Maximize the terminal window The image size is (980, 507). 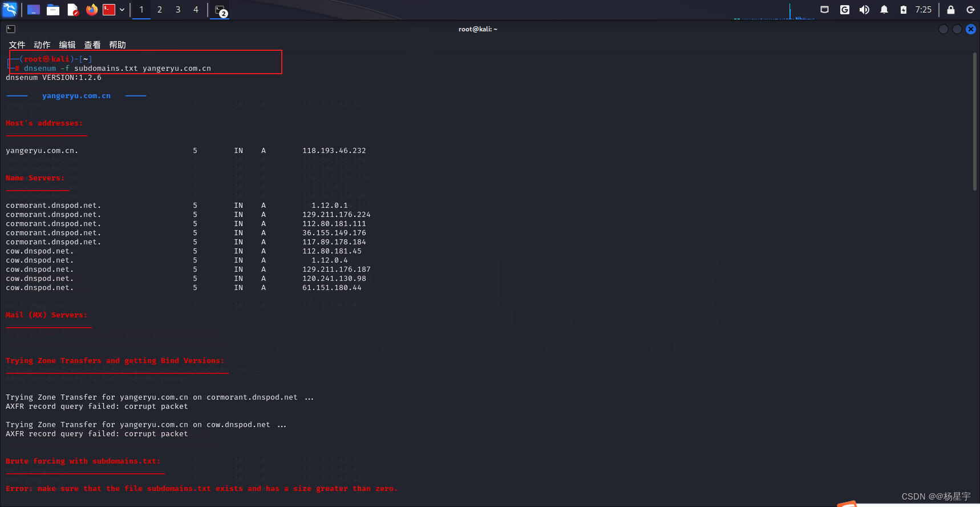click(957, 29)
